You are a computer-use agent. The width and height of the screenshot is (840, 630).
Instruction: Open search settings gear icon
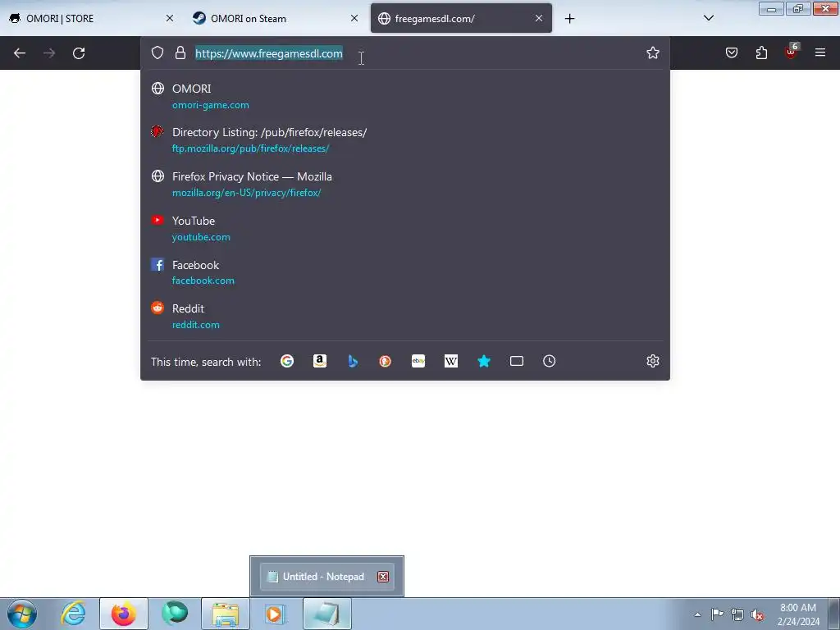tap(652, 361)
